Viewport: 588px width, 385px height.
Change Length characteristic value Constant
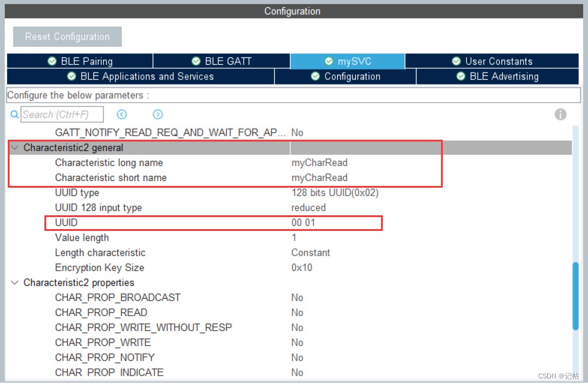[311, 252]
